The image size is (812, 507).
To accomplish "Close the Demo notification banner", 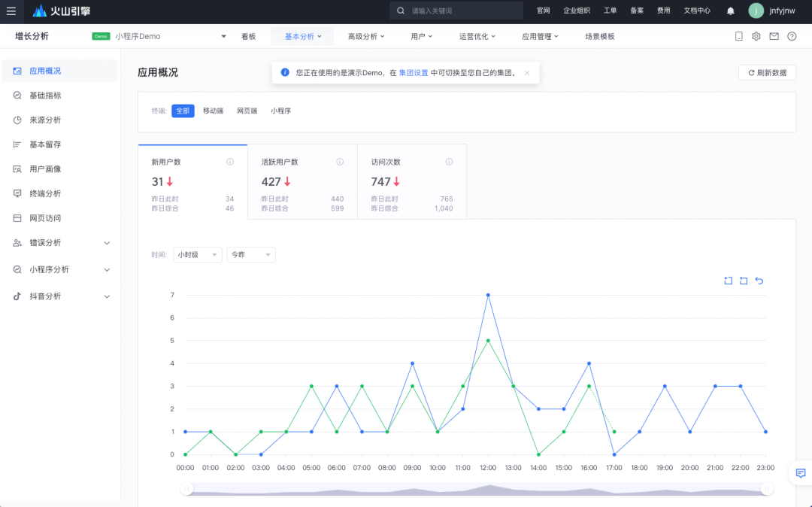I will tap(526, 73).
